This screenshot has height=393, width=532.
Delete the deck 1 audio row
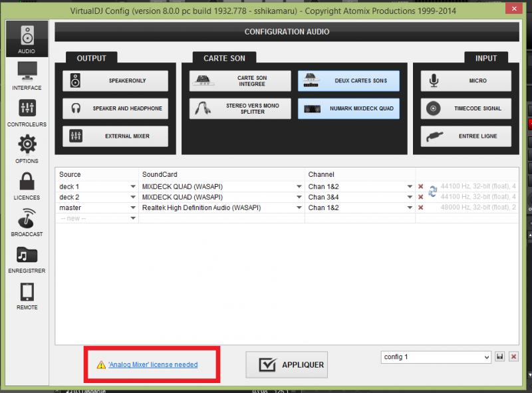pos(421,186)
